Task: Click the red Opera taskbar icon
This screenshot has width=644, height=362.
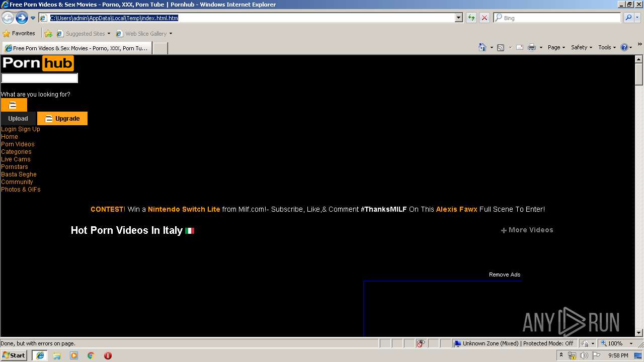Action: [x=108, y=355]
